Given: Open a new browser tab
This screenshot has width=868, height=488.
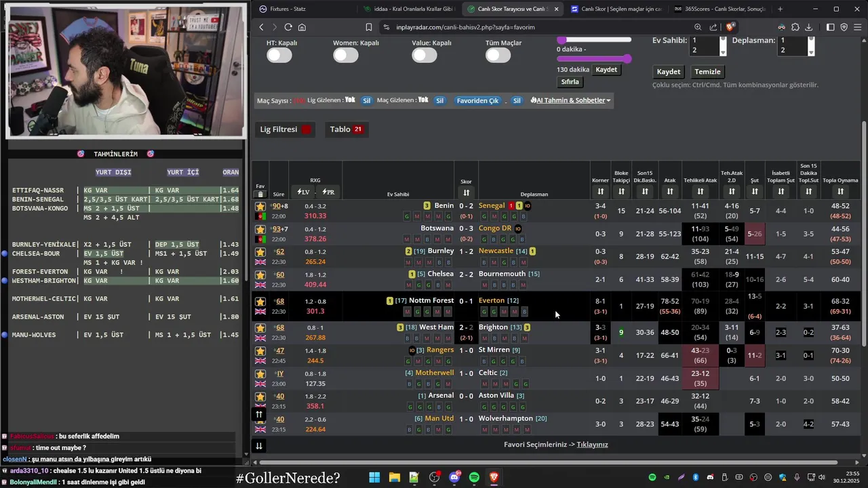Looking at the screenshot, I should click(x=780, y=9).
